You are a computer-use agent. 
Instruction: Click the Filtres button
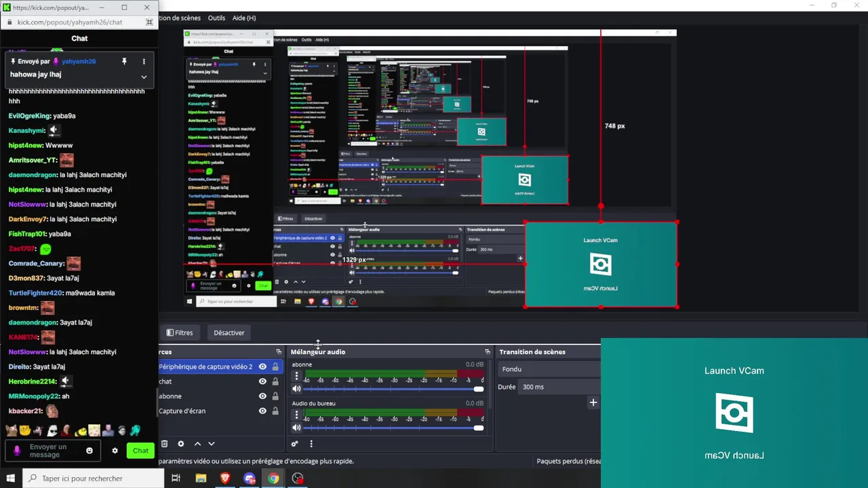pos(180,333)
